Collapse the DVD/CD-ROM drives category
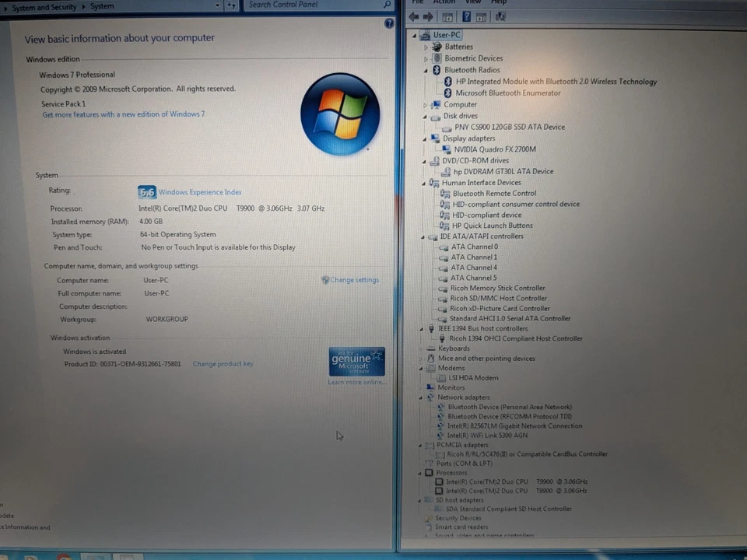 pyautogui.click(x=423, y=162)
